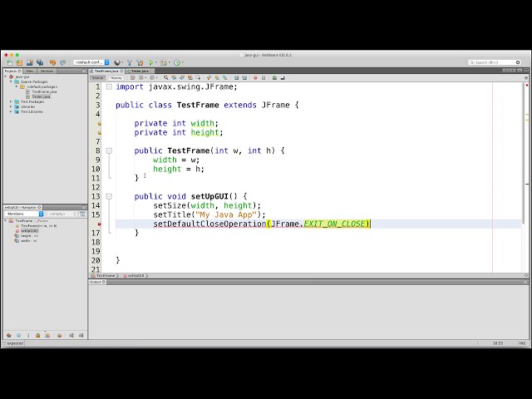
Task: Click the TestFrame breadcrumb below the editor
Action: coord(106,276)
